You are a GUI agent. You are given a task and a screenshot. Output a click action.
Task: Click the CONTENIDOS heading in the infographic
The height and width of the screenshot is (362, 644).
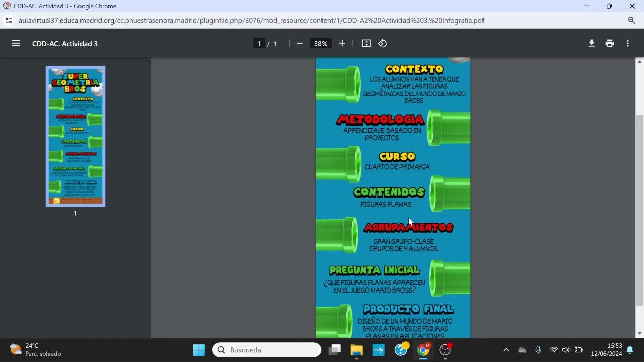tap(389, 192)
